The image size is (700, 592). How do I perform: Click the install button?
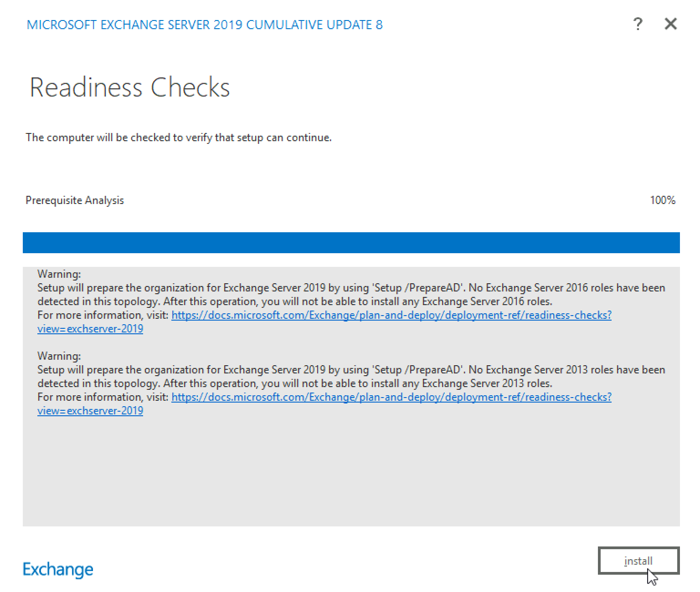(x=638, y=561)
